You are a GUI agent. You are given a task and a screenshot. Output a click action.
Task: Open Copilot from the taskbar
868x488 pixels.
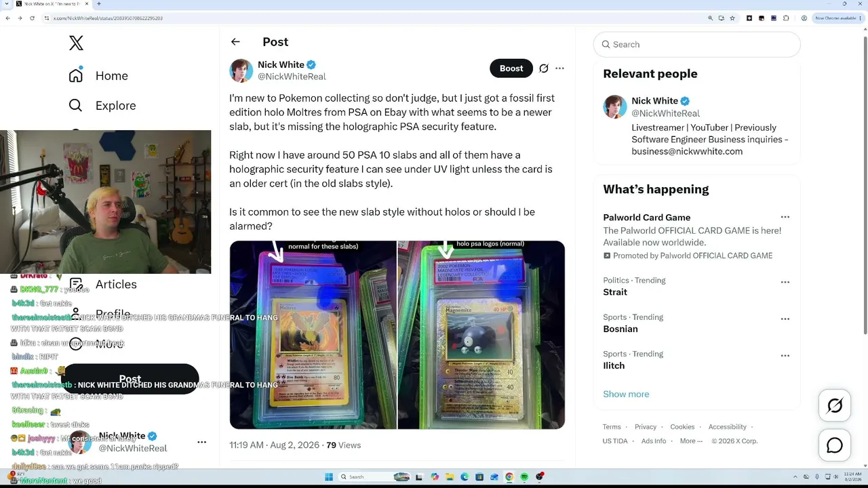pos(435,477)
